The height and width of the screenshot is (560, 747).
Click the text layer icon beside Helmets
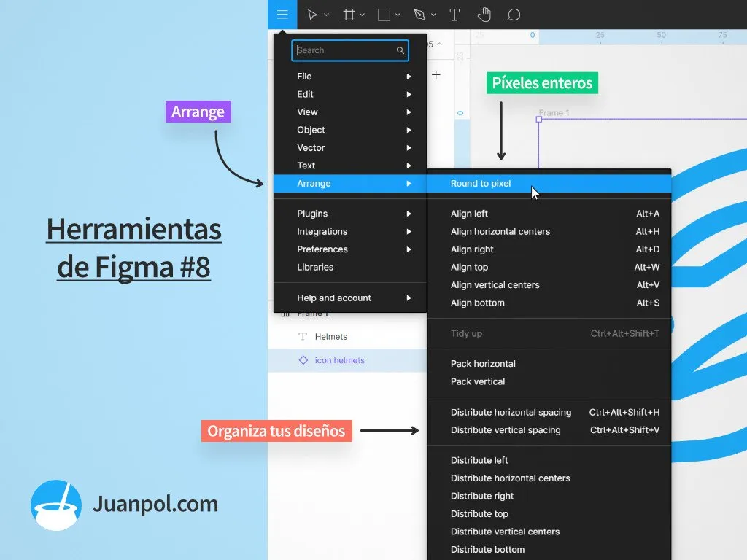303,336
